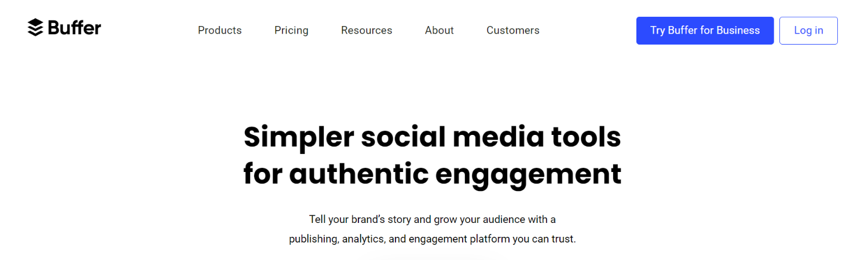Click the word trust in subtitle
The width and height of the screenshot is (868, 260).
pyautogui.click(x=563, y=239)
